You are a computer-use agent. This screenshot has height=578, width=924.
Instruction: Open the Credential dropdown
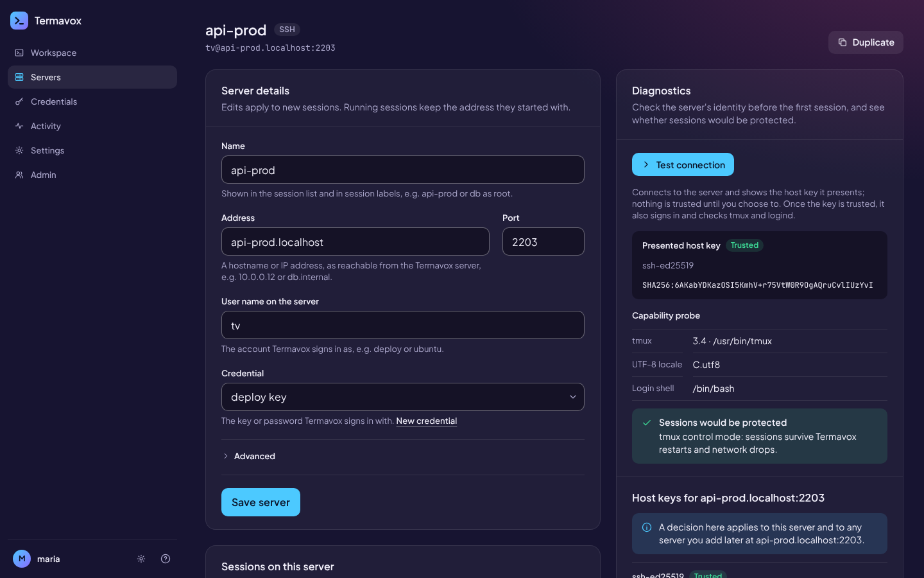point(403,397)
